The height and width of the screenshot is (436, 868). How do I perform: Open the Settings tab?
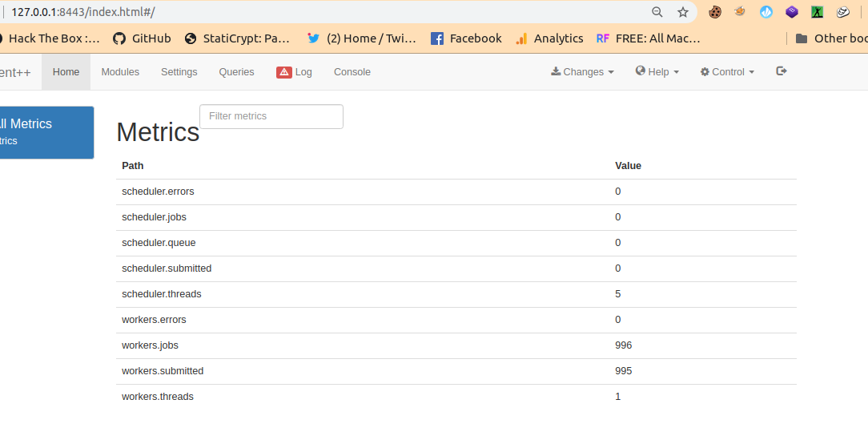coord(179,72)
